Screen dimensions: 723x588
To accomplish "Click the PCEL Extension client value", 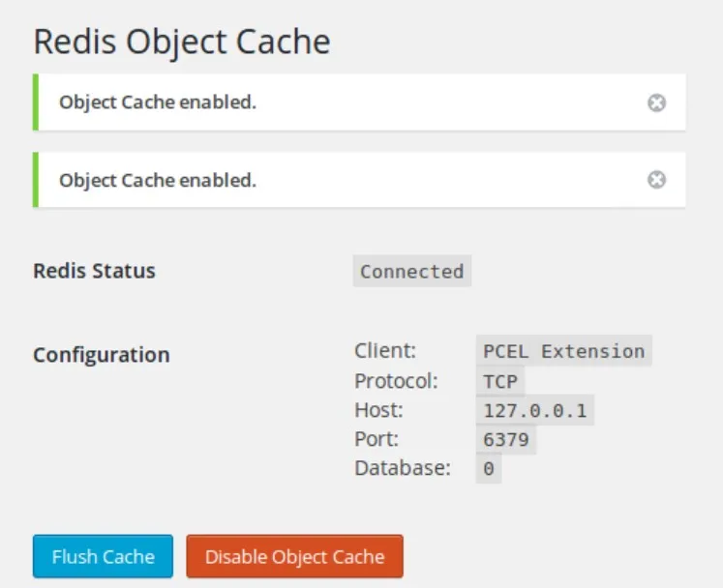I will [564, 351].
